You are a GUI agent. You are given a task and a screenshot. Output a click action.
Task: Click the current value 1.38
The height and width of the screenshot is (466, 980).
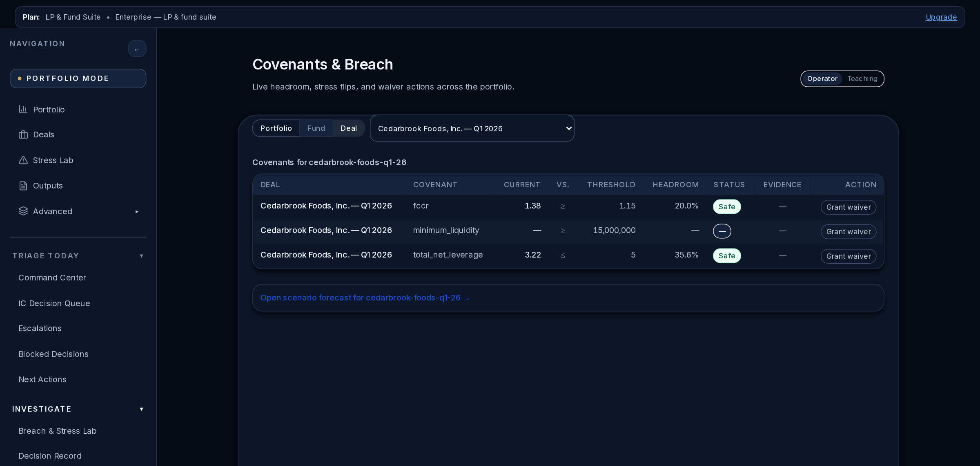(x=532, y=206)
